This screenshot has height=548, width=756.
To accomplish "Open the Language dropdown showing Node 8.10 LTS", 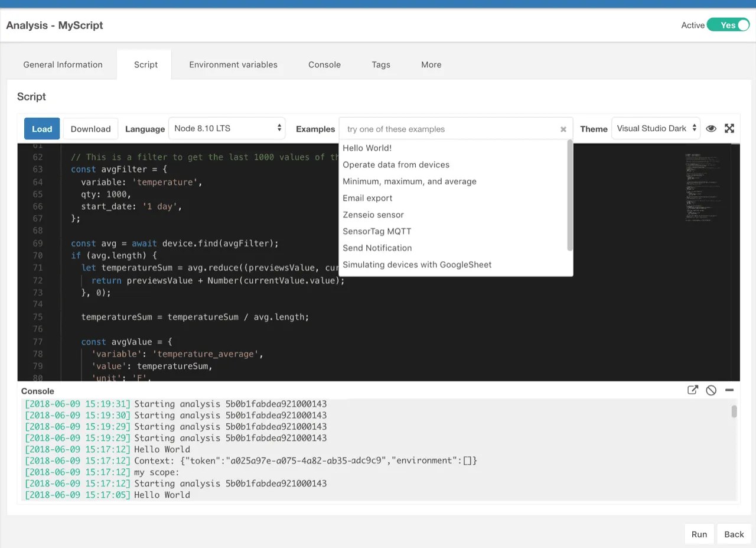I will pyautogui.click(x=227, y=128).
